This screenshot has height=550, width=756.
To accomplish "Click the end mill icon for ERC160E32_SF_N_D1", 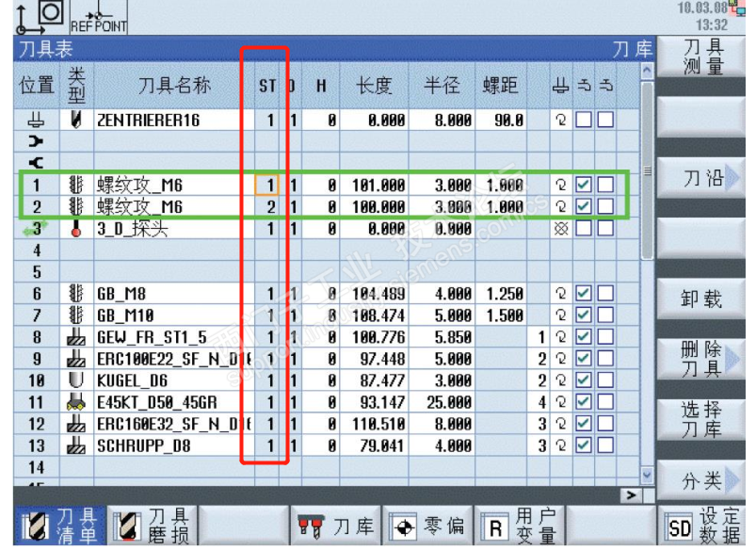I will coord(75,424).
